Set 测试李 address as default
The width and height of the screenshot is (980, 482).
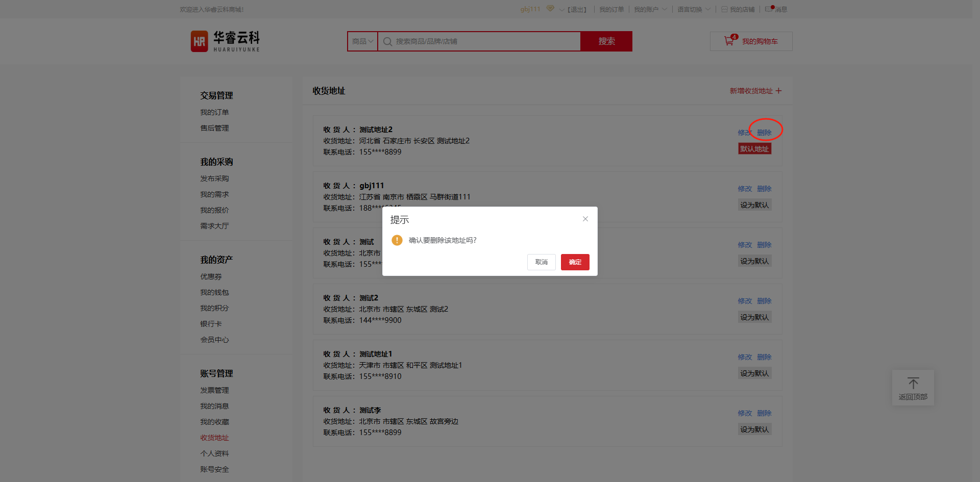click(754, 429)
